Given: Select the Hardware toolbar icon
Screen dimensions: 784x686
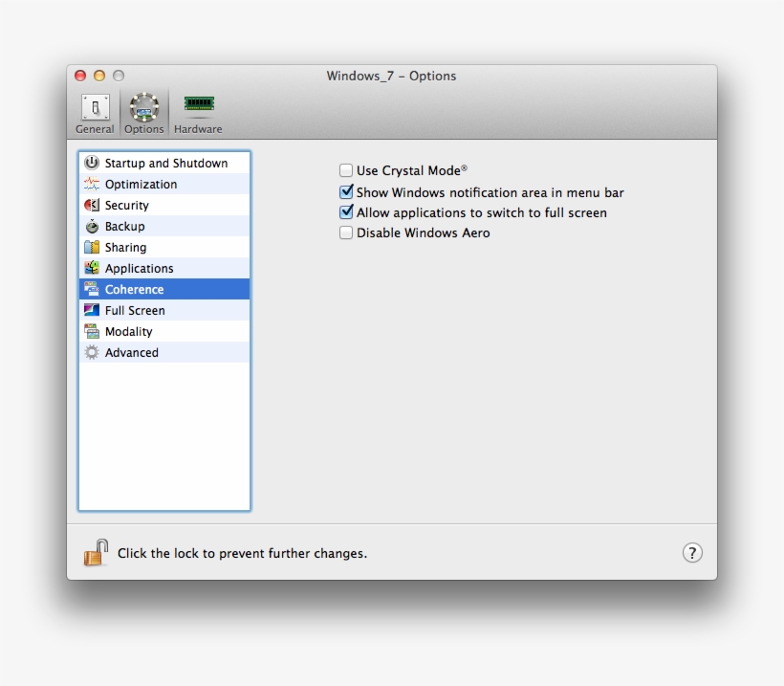Looking at the screenshot, I should click(198, 105).
